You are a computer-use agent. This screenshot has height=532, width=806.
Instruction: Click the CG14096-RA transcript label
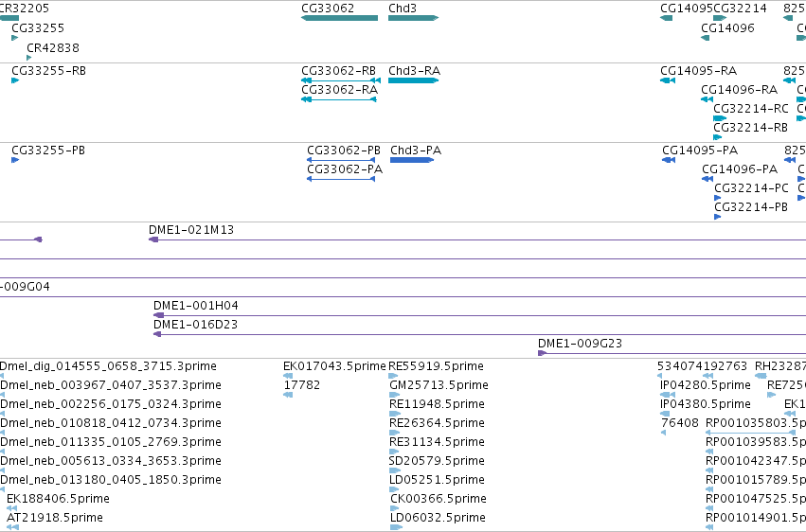[739, 89]
